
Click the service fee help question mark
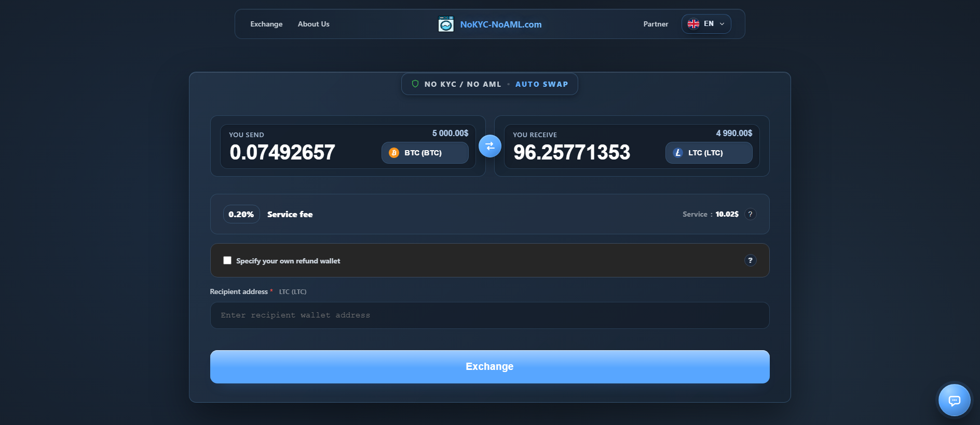750,214
